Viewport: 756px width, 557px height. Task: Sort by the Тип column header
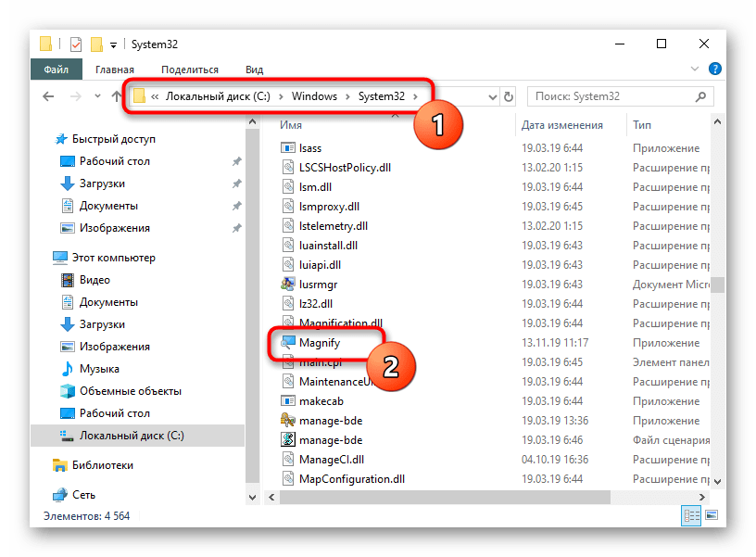(642, 125)
